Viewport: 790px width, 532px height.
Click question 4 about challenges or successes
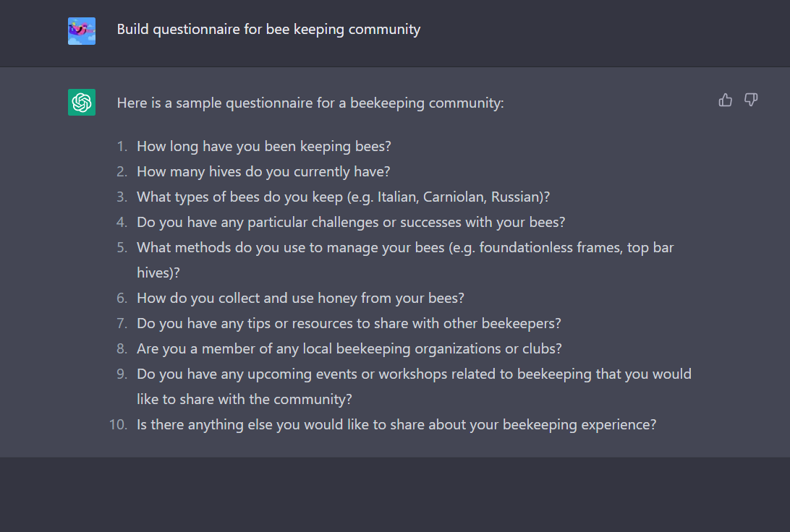[350, 221]
